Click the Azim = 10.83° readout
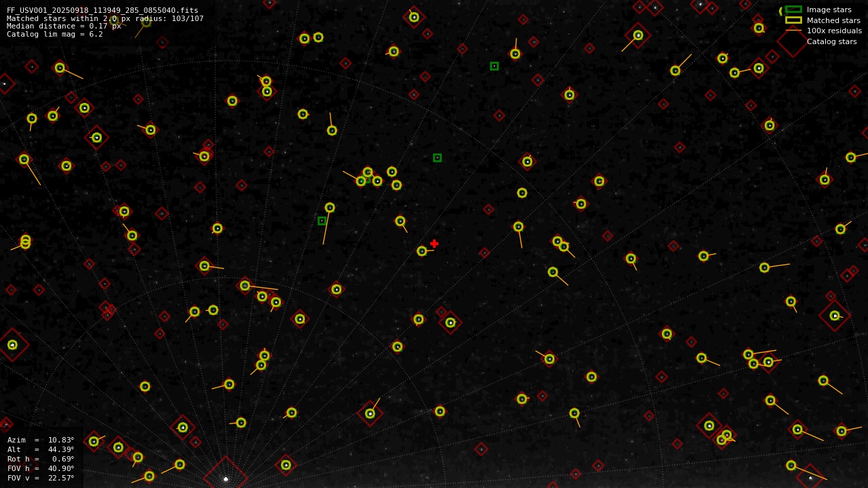 point(41,440)
